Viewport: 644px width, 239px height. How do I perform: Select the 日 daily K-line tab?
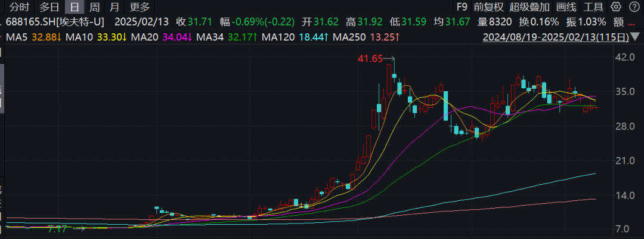point(74,7)
